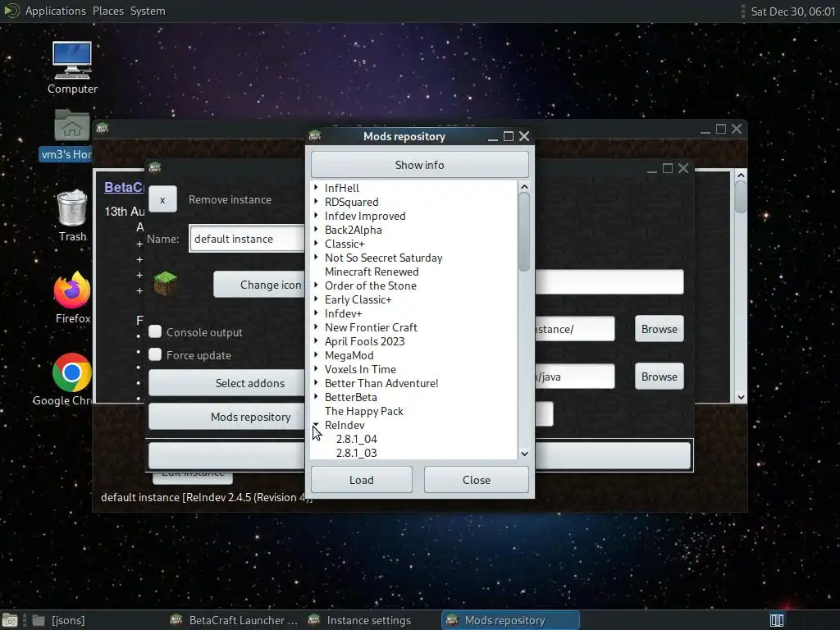The height and width of the screenshot is (630, 840).
Task: Click the Close button in Mods repository
Action: click(x=477, y=480)
